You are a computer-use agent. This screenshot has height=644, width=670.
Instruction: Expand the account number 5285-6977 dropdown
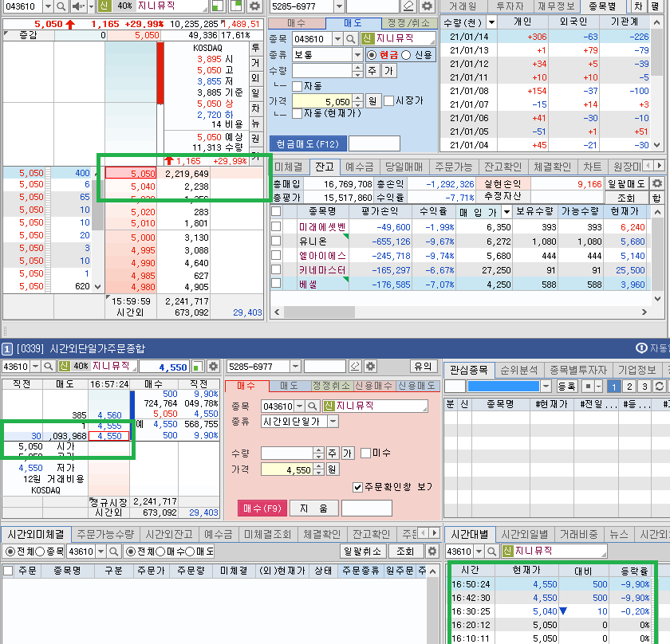(340, 6)
